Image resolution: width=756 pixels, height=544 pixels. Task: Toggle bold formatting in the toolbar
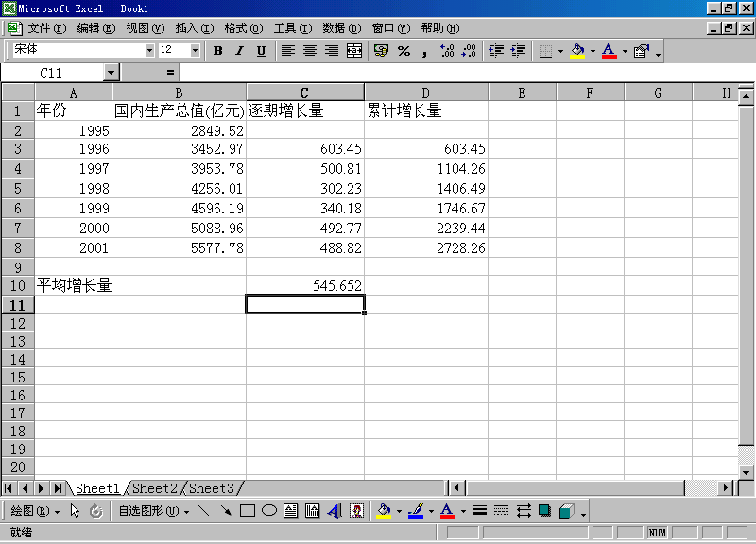tap(218, 51)
